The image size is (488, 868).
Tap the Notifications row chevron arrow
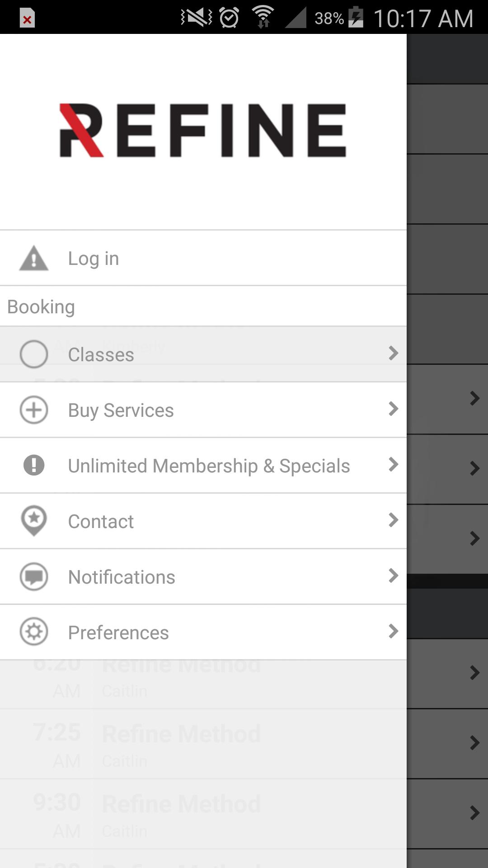point(393,576)
